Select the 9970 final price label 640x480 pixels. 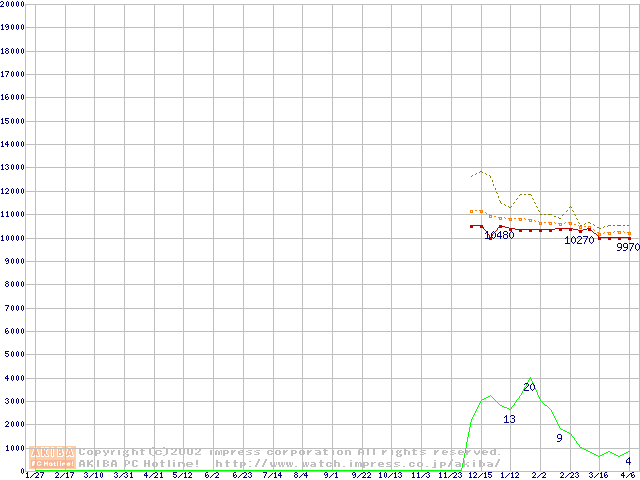[627, 247]
